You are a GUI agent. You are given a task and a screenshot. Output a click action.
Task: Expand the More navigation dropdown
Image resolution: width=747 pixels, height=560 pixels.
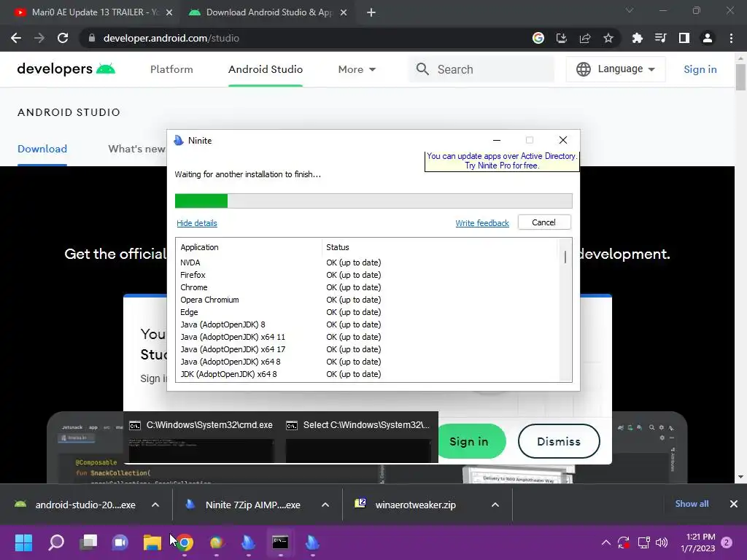tap(357, 69)
